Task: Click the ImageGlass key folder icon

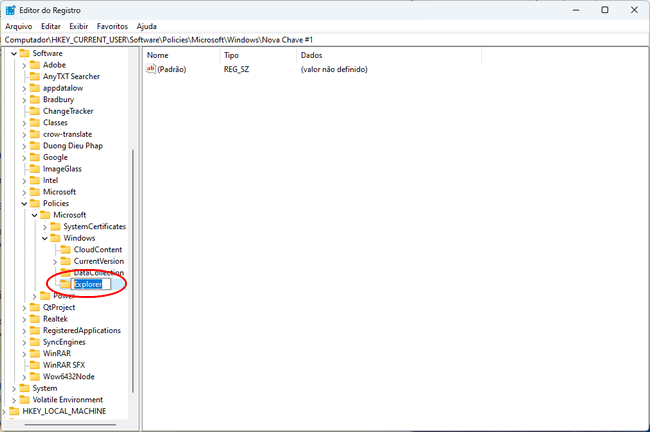Action: coord(35,169)
